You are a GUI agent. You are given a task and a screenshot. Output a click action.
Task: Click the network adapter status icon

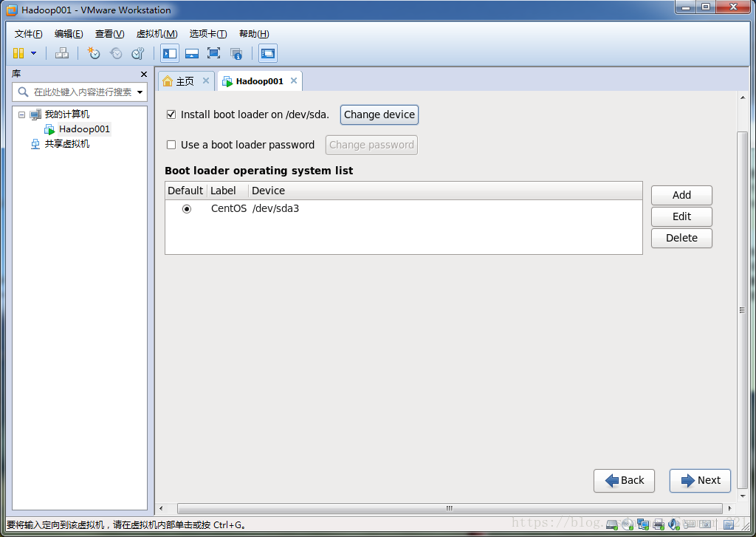[643, 524]
